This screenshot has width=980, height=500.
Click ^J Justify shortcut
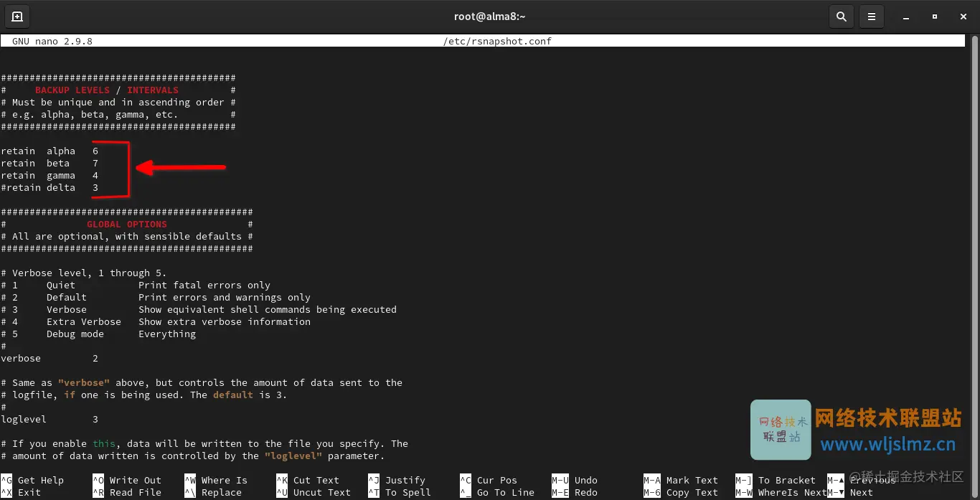tap(397, 481)
